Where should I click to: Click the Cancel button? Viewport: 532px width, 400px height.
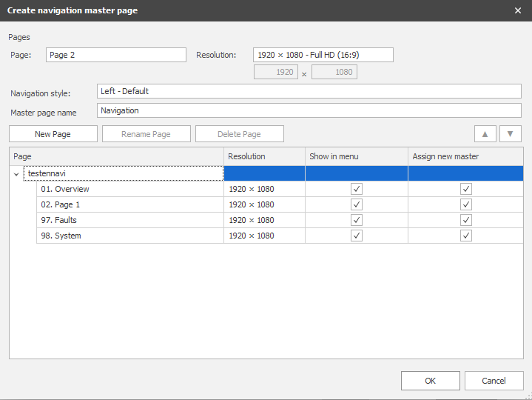coord(494,381)
